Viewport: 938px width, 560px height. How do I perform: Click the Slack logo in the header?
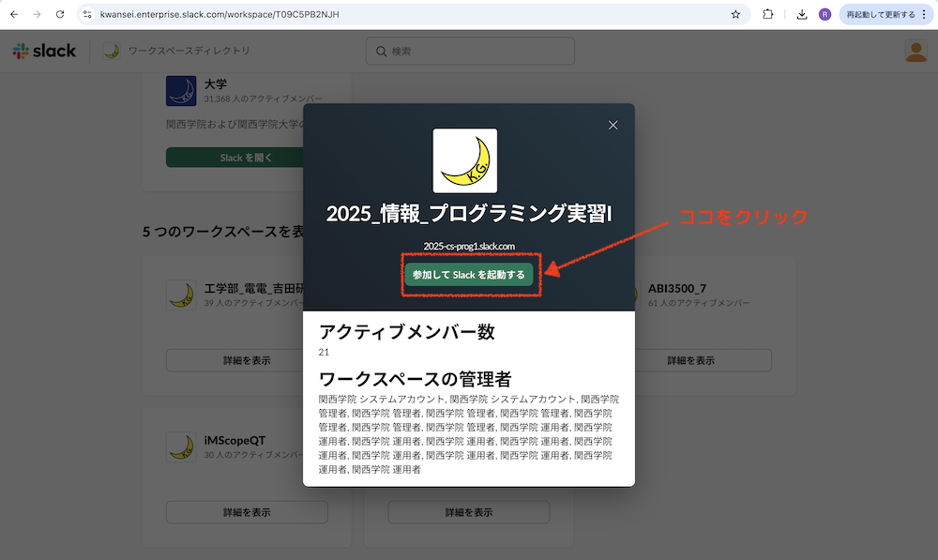tap(45, 50)
